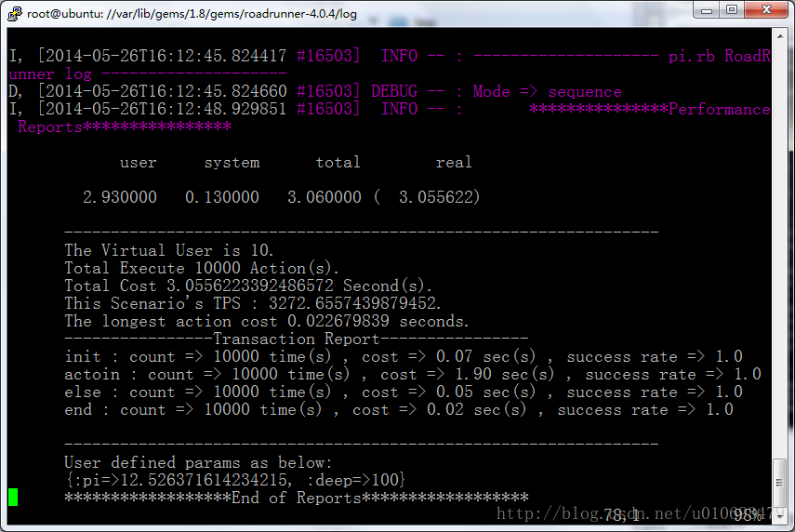Close the PuTTY terminal window
795x532 pixels.
point(766,9)
